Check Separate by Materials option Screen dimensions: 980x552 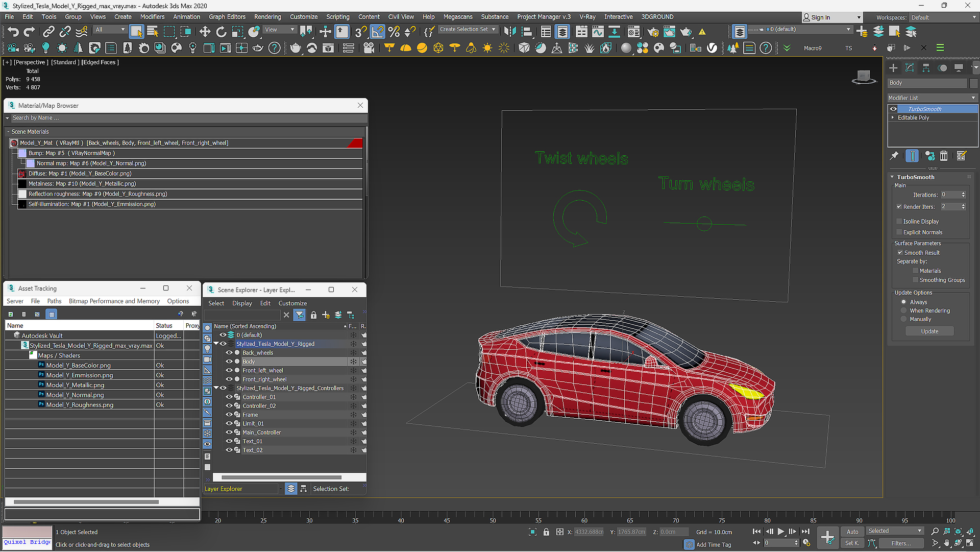tap(916, 271)
